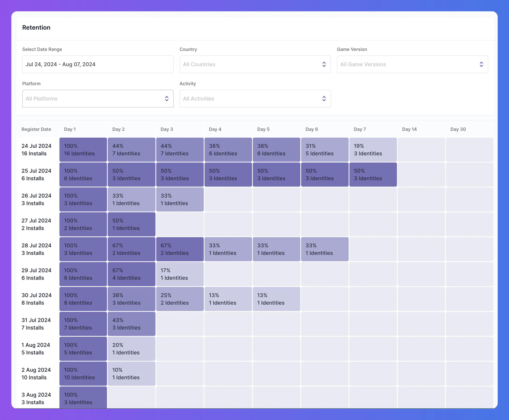Open the Select Date Range input

pyautogui.click(x=98, y=64)
